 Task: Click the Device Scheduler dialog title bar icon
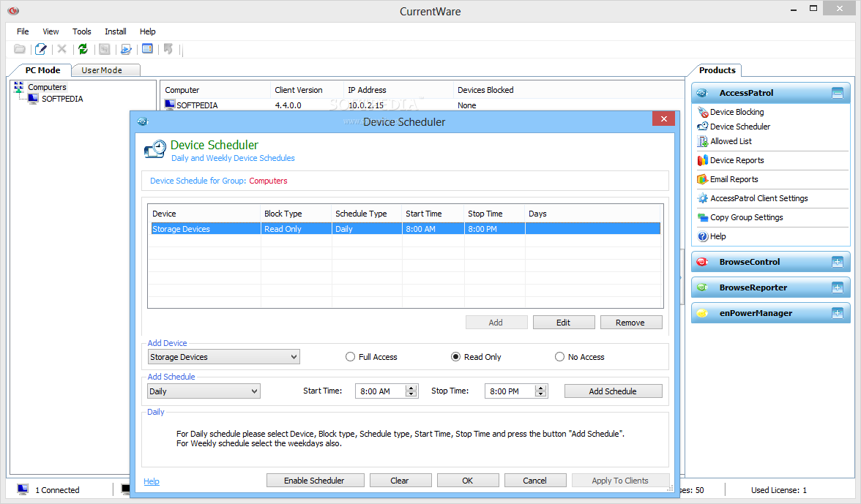[143, 121]
